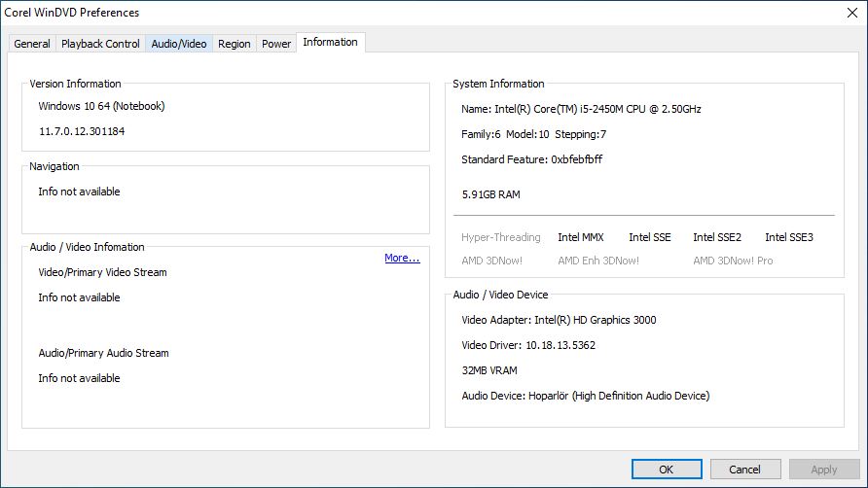
Task: Click the CPU name i5-2450M line
Action: (581, 109)
